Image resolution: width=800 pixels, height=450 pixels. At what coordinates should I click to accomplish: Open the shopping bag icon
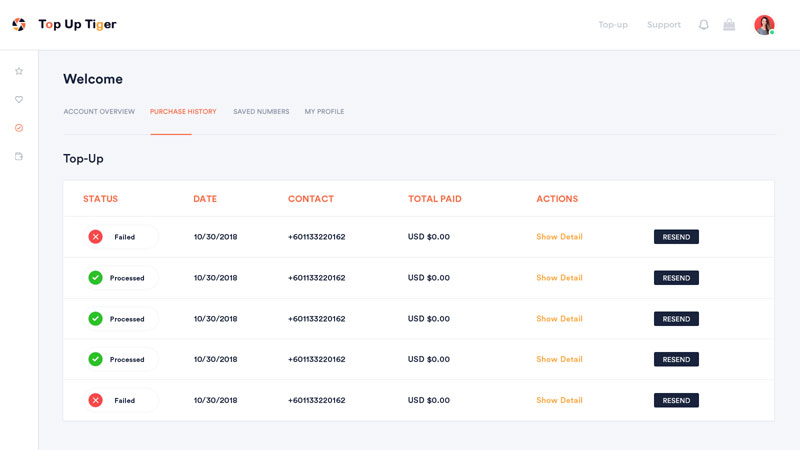point(729,25)
